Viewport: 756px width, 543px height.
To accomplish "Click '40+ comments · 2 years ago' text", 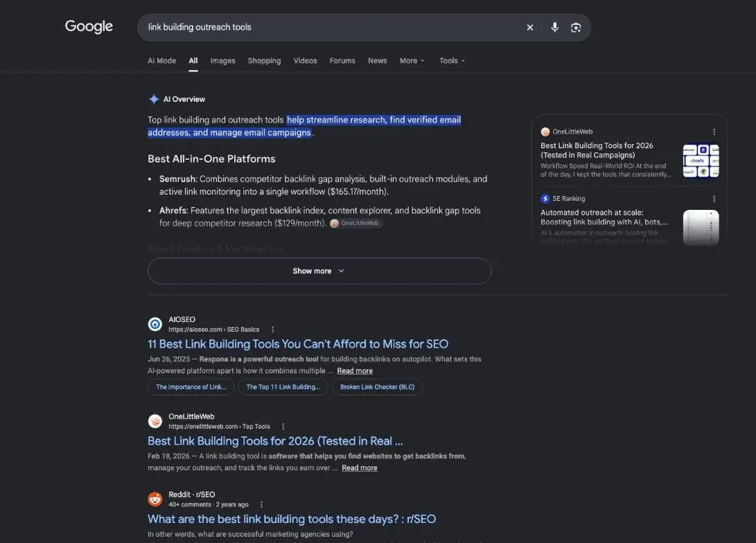I will 209,504.
